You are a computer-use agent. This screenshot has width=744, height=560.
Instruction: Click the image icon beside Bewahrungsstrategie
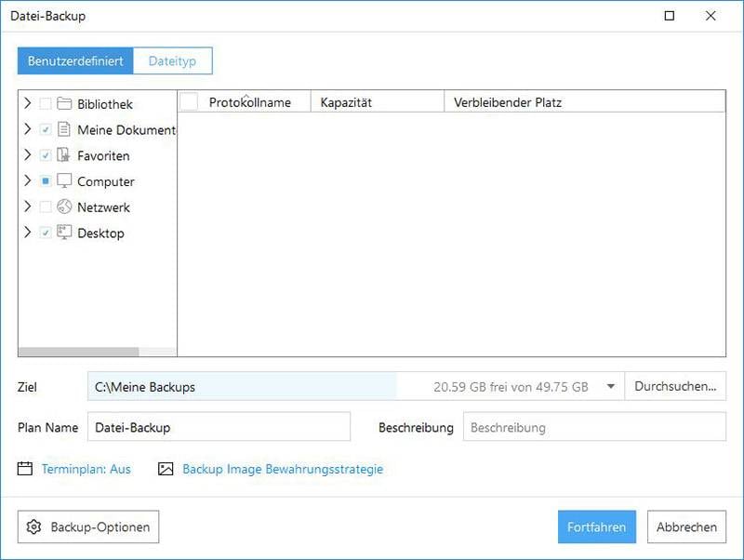[166, 470]
